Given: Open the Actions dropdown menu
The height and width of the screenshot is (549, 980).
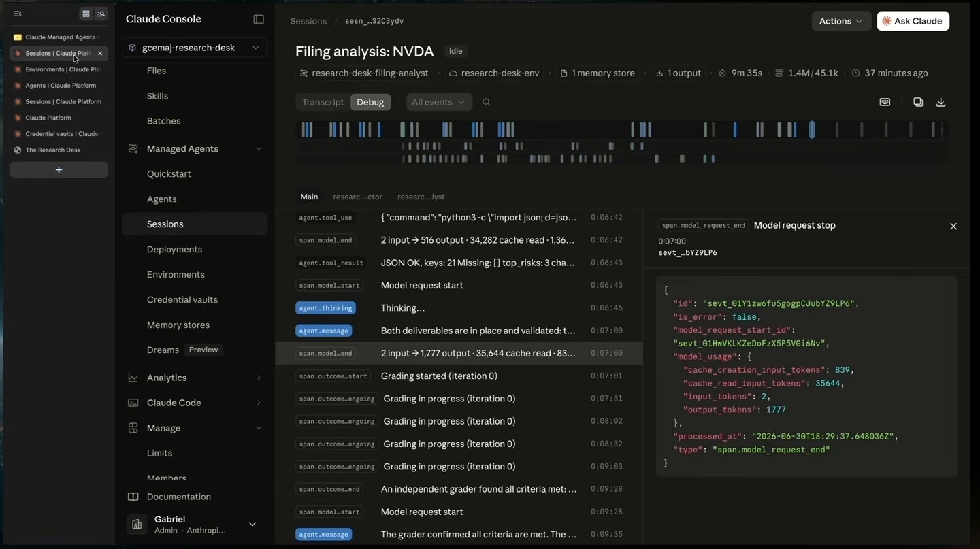Looking at the screenshot, I should pyautogui.click(x=841, y=21).
